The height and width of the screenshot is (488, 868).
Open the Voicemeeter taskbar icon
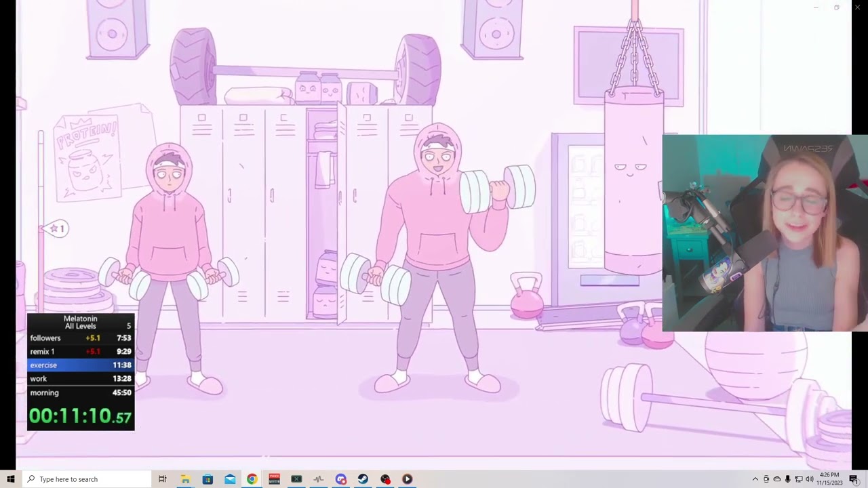click(x=274, y=479)
